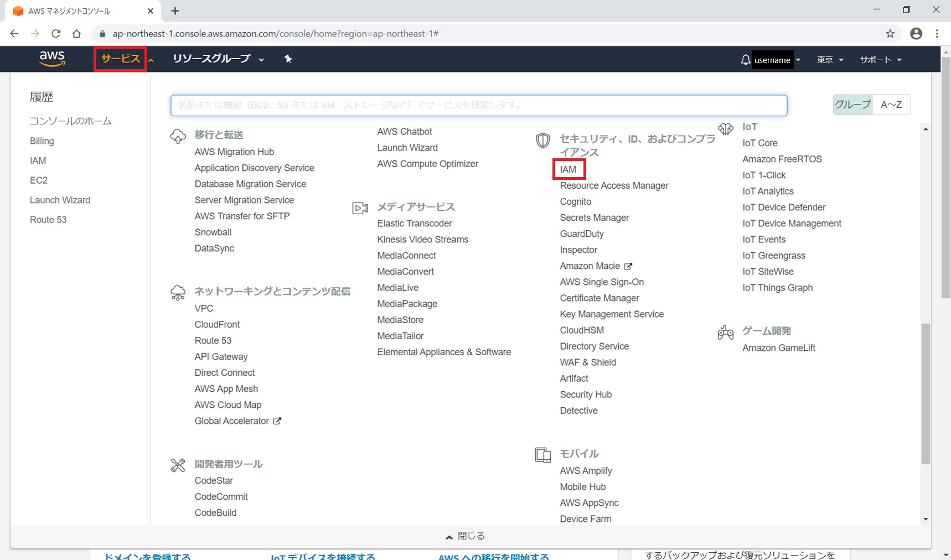This screenshot has height=560, width=951.
Task: Open the Chrome profile avatar icon
Action: (x=916, y=34)
